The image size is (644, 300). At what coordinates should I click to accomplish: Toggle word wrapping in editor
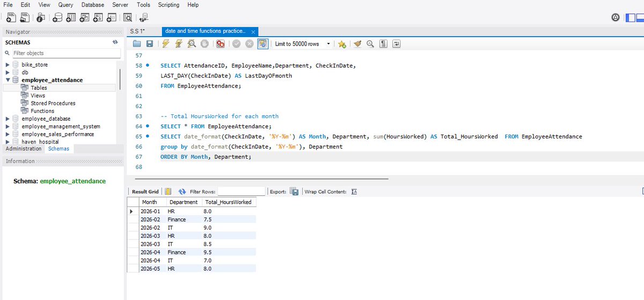coord(397,44)
